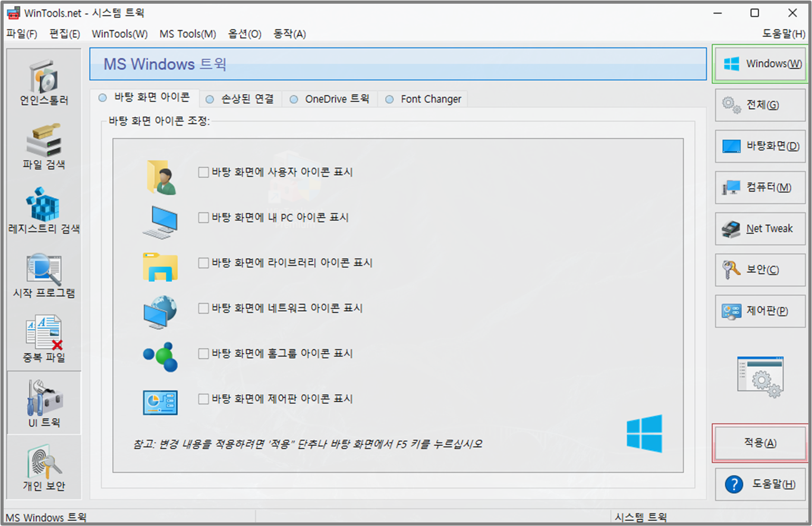Minimize the WinTools.net window
This screenshot has height=526, width=812.
718,13
